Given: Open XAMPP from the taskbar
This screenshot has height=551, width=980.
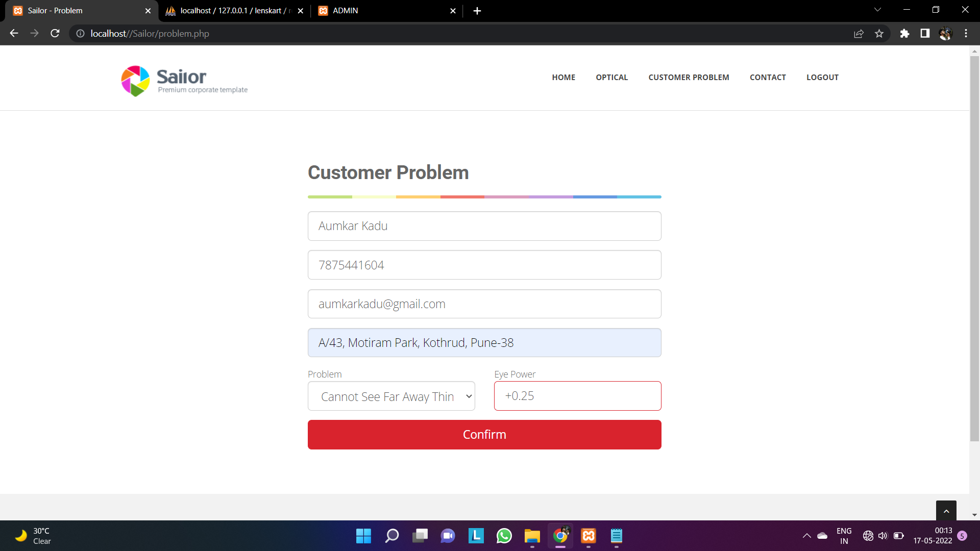Looking at the screenshot, I should point(589,536).
